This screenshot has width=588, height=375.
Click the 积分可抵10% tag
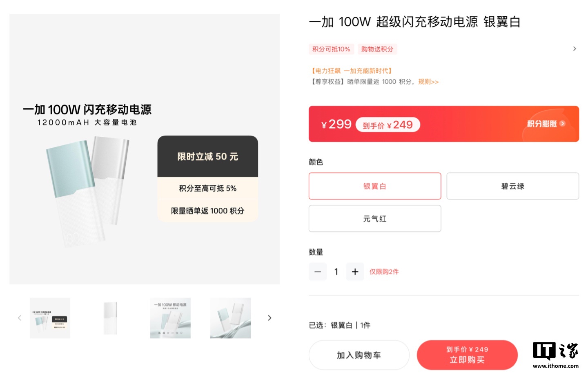[331, 49]
